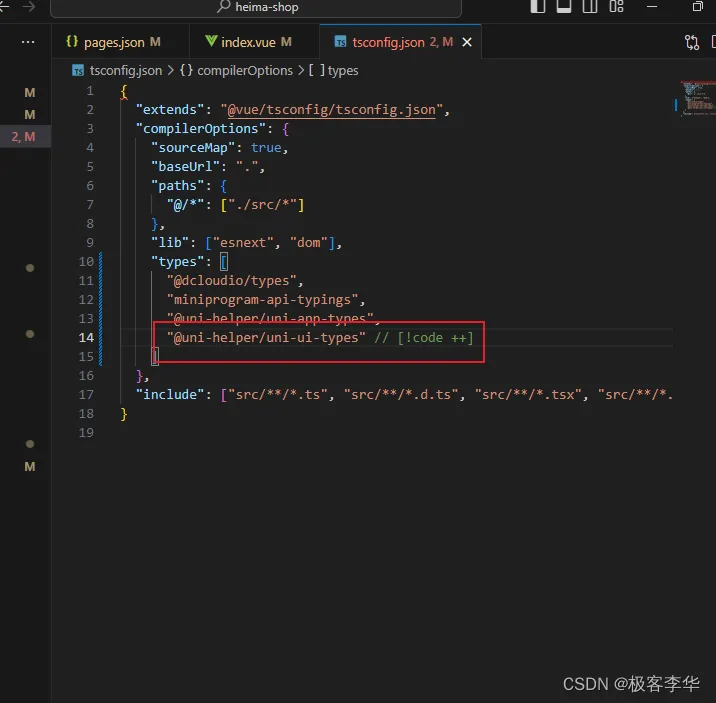This screenshot has height=703, width=716.
Task: Open the pages.json editor tab
Action: click(x=120, y=42)
